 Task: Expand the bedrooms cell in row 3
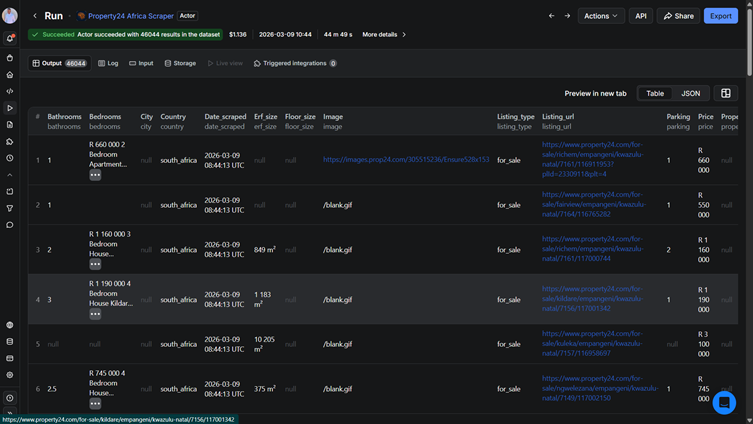(95, 265)
